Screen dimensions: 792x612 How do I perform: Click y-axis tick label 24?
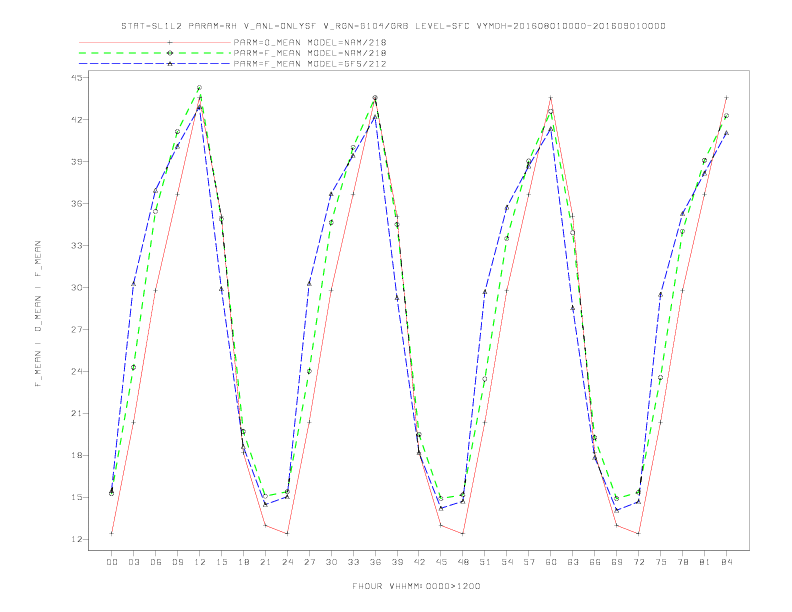click(77, 371)
